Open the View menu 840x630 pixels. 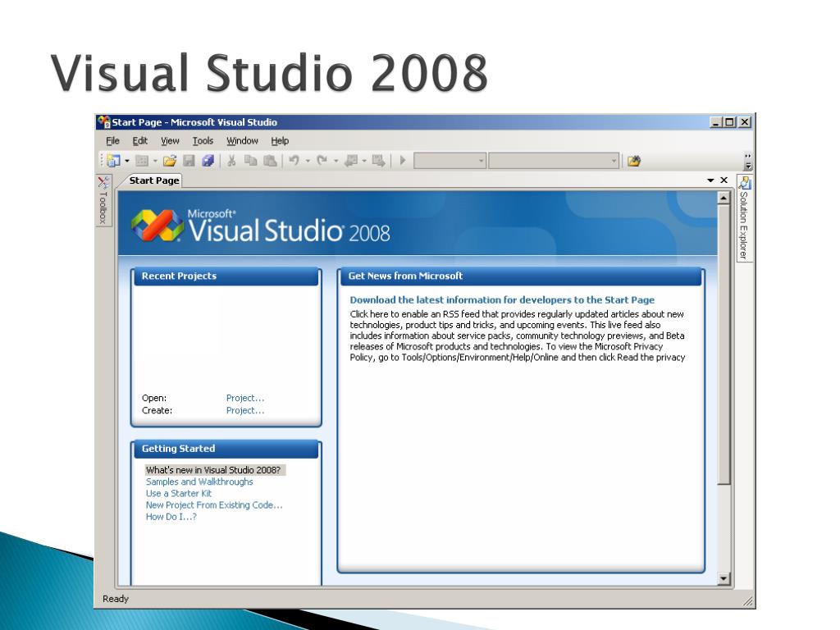click(x=170, y=141)
